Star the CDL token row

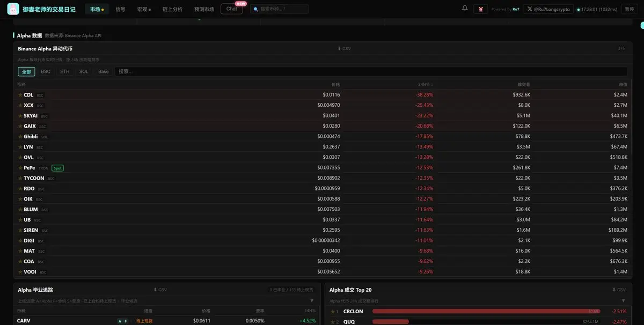coord(20,95)
